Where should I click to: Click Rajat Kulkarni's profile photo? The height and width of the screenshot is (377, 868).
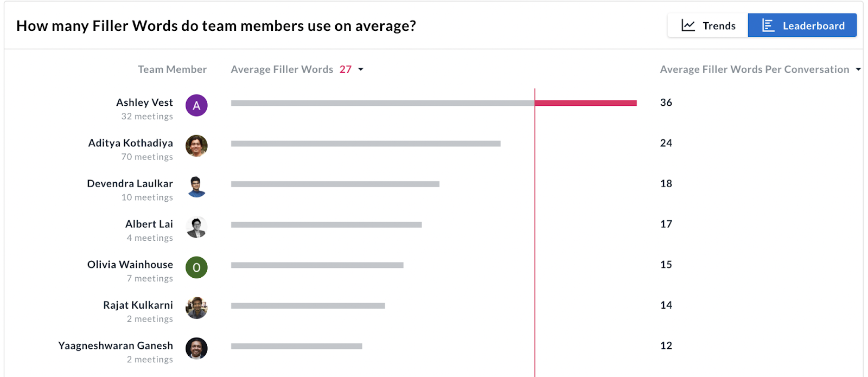coord(196,308)
